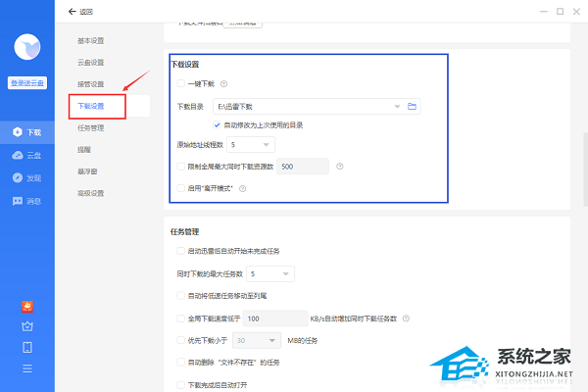Screen dimensions: 588x392
Task: Tick the 启用"离开模式" checkbox
Action: (x=180, y=188)
